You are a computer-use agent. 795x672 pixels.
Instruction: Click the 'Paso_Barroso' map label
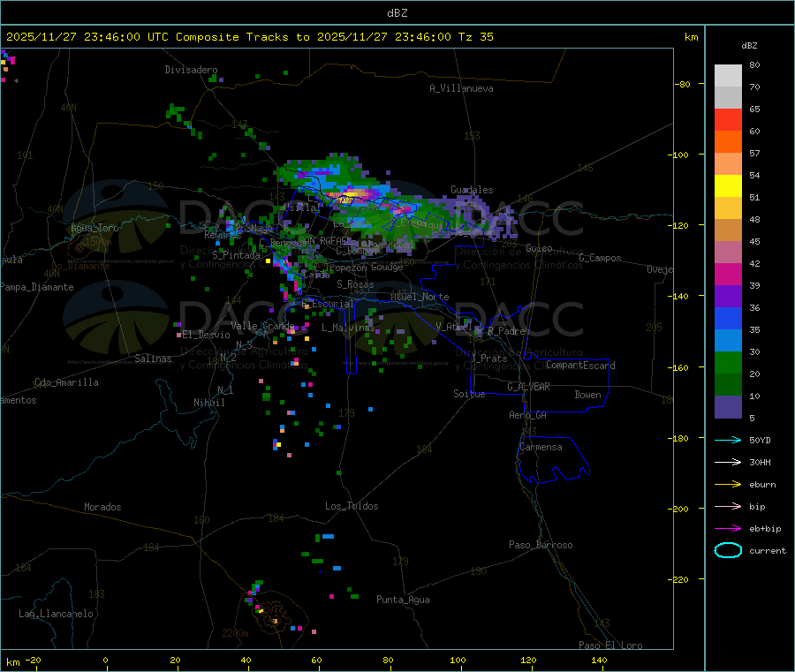[541, 545]
